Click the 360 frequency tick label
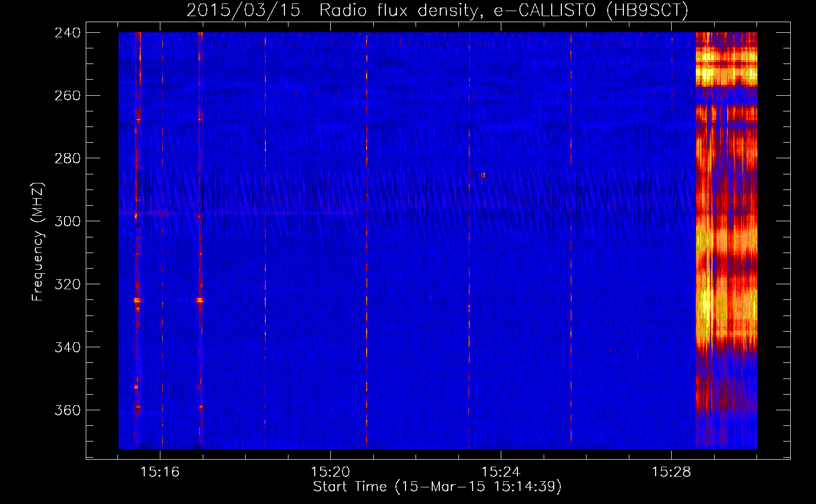The image size is (816, 504). click(67, 410)
